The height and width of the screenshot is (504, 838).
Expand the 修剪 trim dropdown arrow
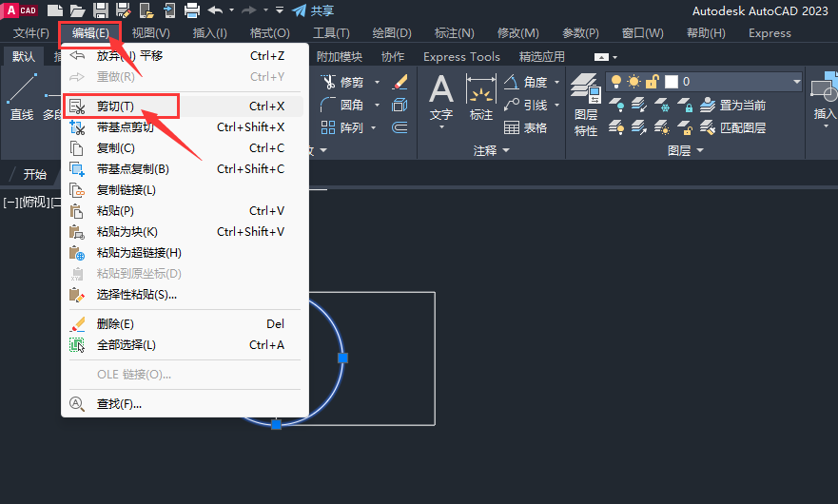click(x=377, y=83)
